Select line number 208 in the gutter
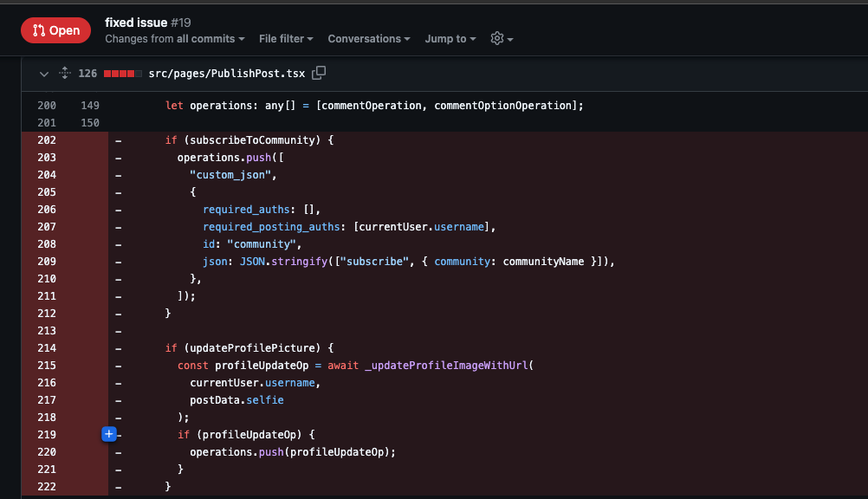Screen dimensions: 868x499 pos(47,244)
